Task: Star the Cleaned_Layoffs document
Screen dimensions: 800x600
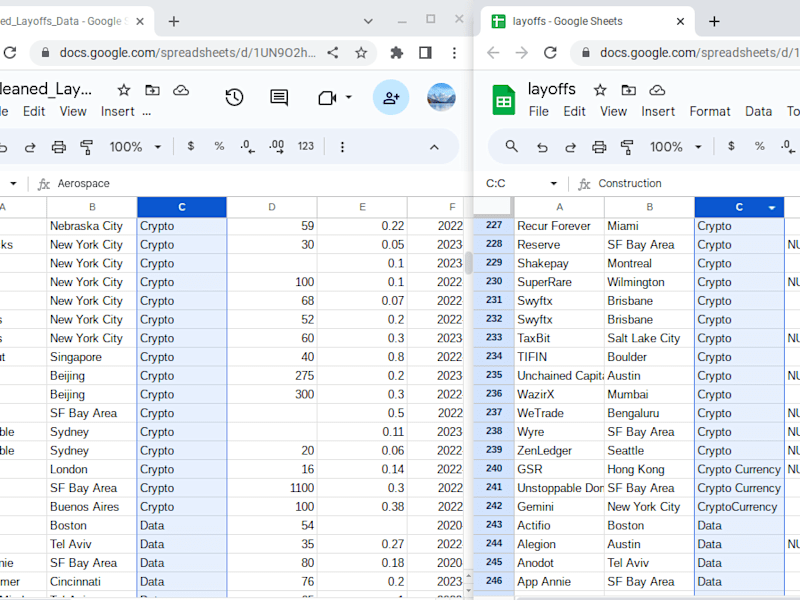Action: [123, 90]
